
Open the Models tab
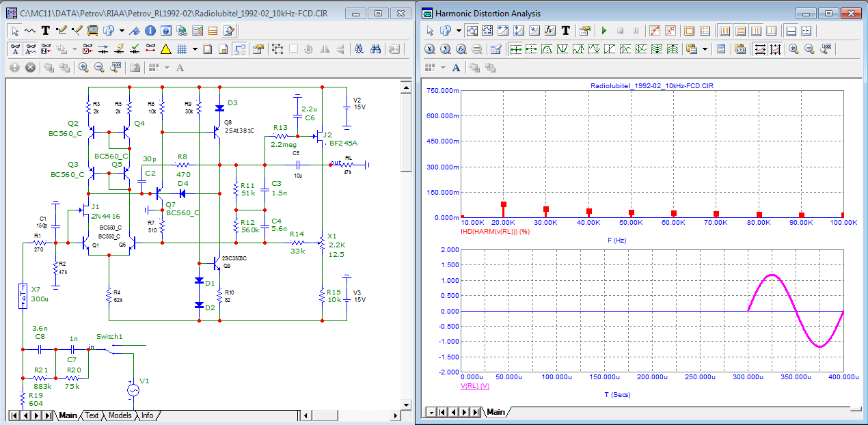point(120,415)
